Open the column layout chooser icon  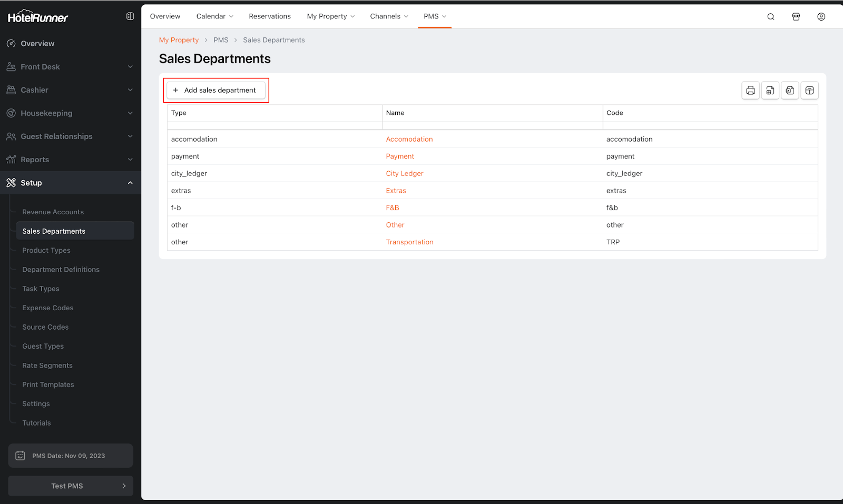tap(809, 91)
